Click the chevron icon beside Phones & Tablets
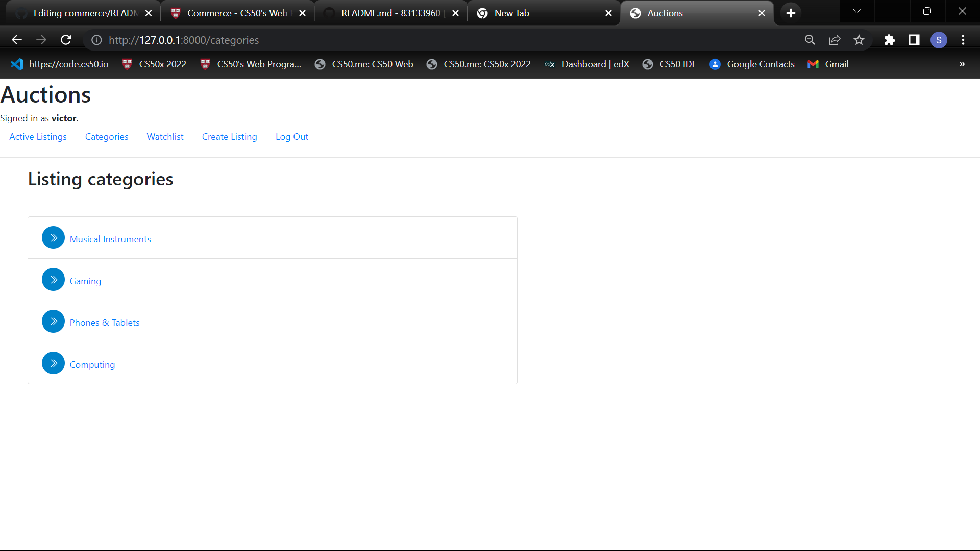980x551 pixels. tap(53, 321)
